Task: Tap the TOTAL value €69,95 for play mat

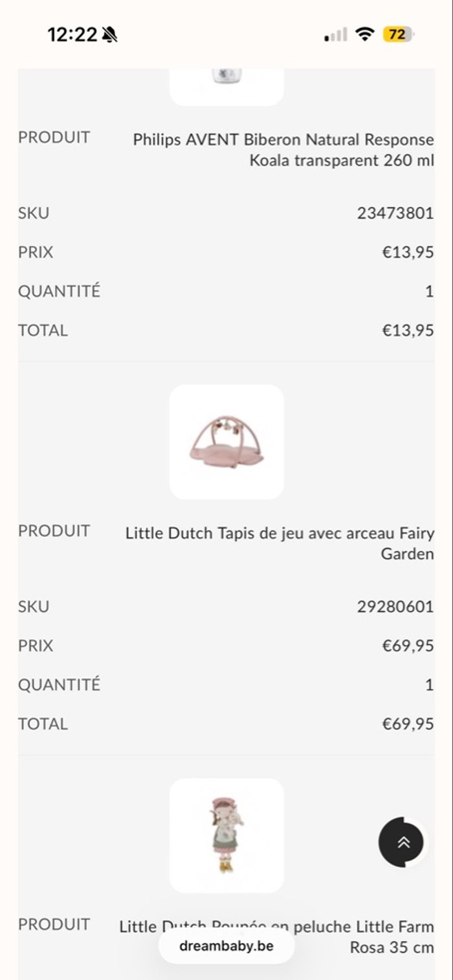Action: point(408,723)
